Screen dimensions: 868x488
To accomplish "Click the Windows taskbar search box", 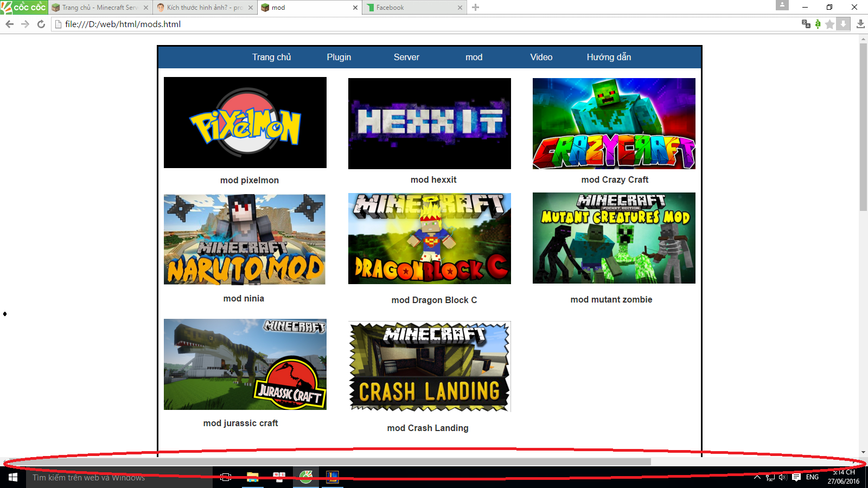I will (x=119, y=477).
